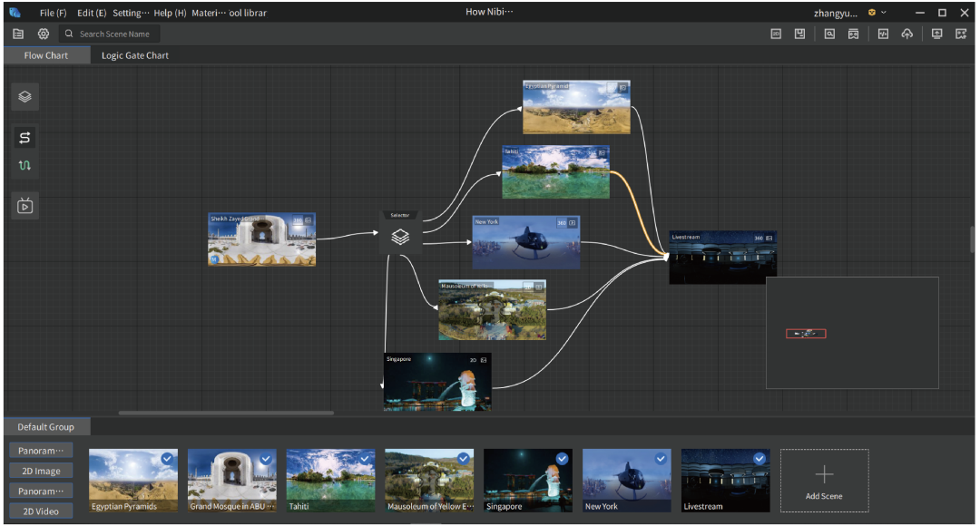Click the VR headset preview icon
Image resolution: width=980 pixels, height=526 pixels.
coord(853,34)
